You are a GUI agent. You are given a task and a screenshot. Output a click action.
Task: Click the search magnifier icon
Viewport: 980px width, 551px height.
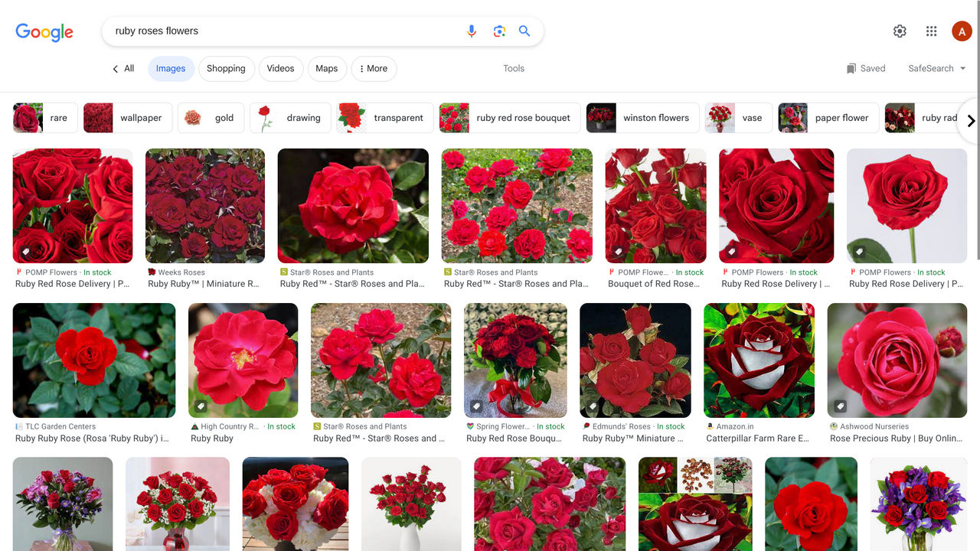tap(524, 31)
